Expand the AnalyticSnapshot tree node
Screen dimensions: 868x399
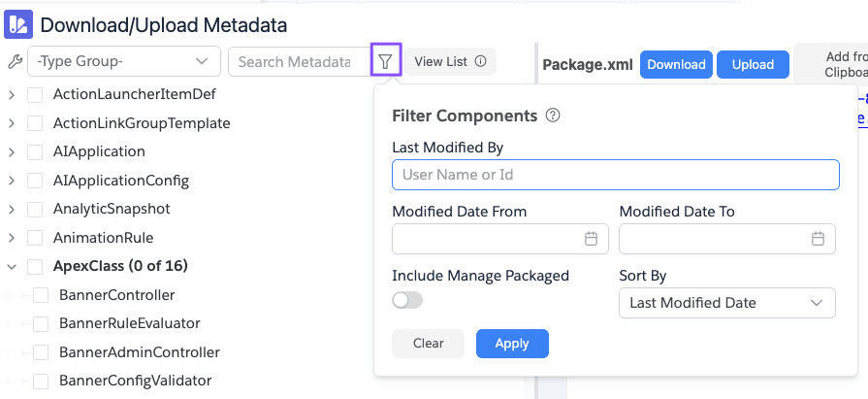pyautogui.click(x=12, y=209)
